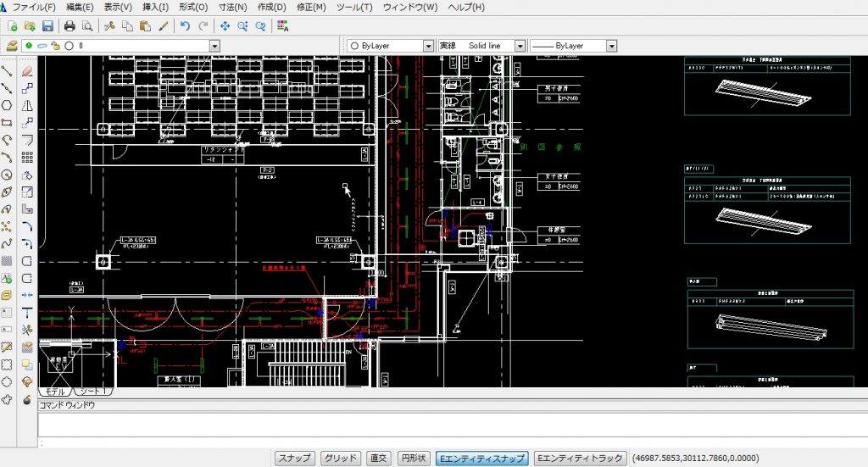Click the Cut scissors icon
The height and width of the screenshot is (467, 868).
pyautogui.click(x=108, y=26)
